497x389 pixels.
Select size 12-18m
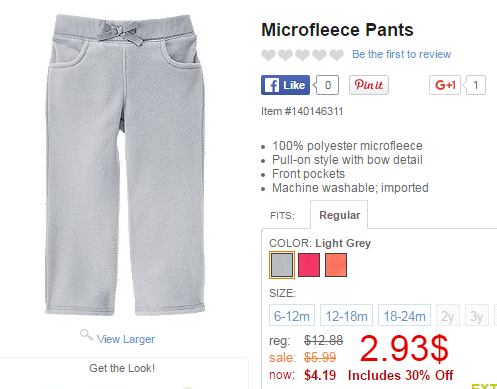(x=346, y=315)
